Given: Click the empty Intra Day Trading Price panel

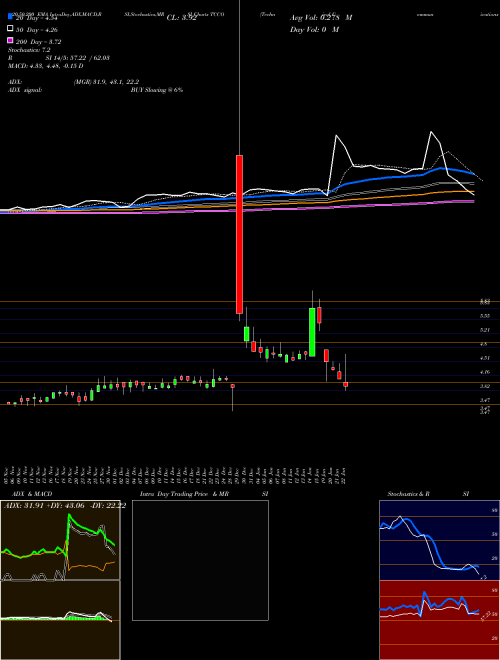Looking at the screenshot, I should tap(200, 560).
